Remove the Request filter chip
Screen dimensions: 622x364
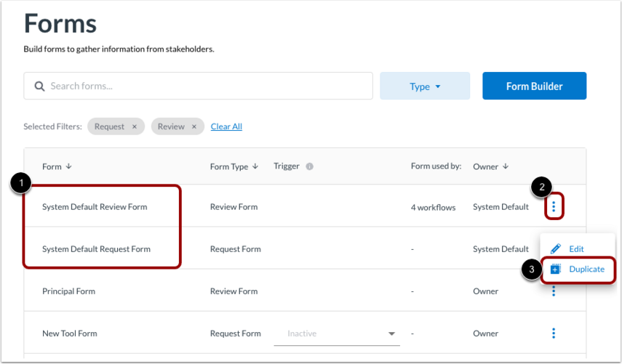[x=135, y=126]
